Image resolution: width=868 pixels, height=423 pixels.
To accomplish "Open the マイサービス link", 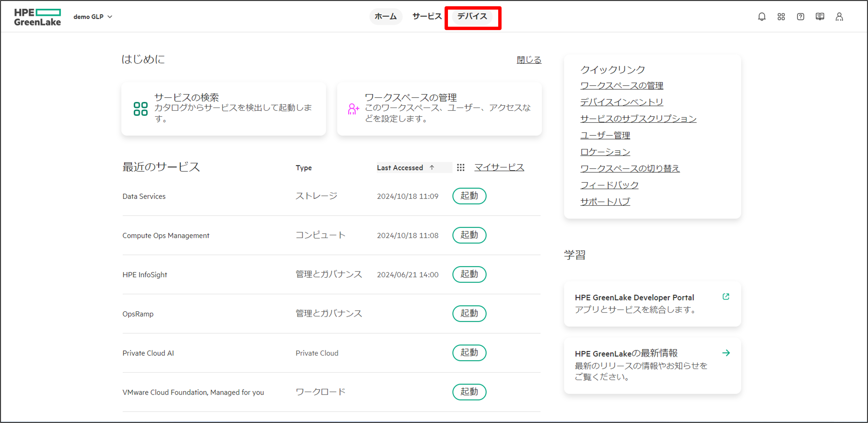I will point(499,167).
